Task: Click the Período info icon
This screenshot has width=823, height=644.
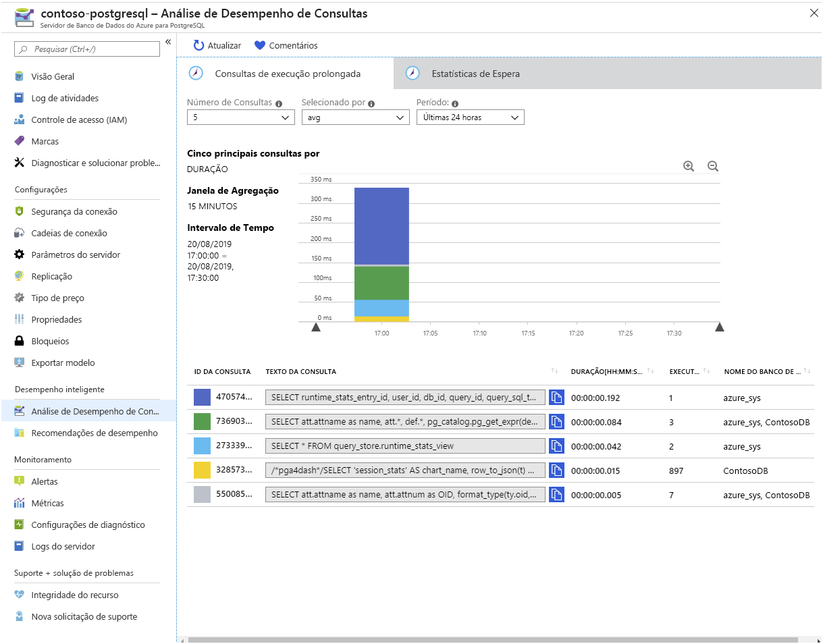Action: click(454, 103)
